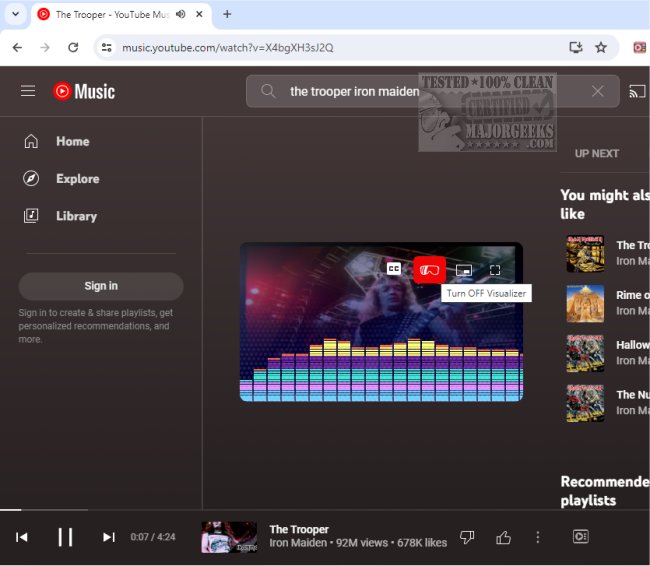Screen dimensions: 650x566
Task: Go forward in the browser
Action: point(45,48)
